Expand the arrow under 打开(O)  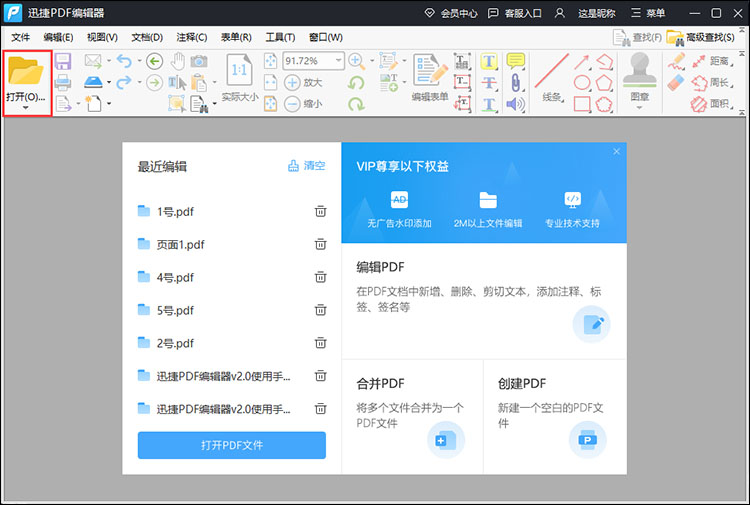(26, 108)
